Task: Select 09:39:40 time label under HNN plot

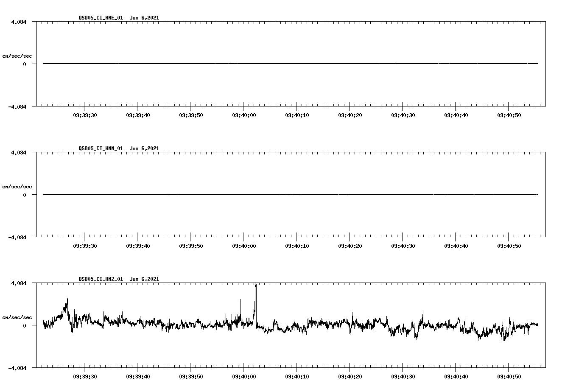Action: pyautogui.click(x=138, y=246)
